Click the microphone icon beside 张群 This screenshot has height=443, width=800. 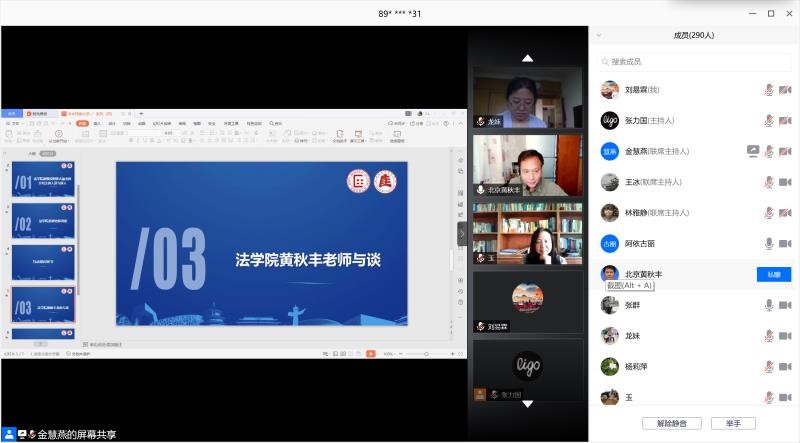coord(769,305)
